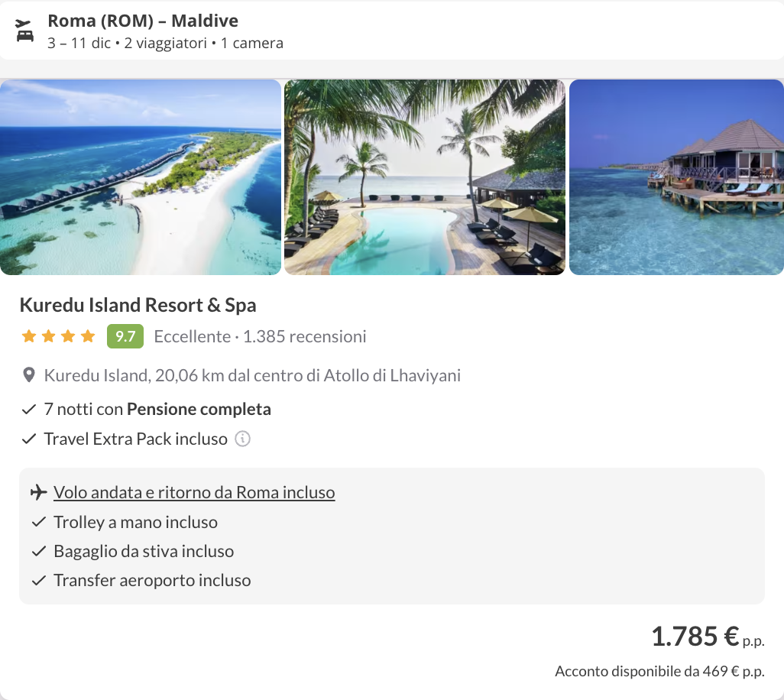The image size is (784, 700).
Task: Click checkmark next to 7 notti
Action: [29, 410]
